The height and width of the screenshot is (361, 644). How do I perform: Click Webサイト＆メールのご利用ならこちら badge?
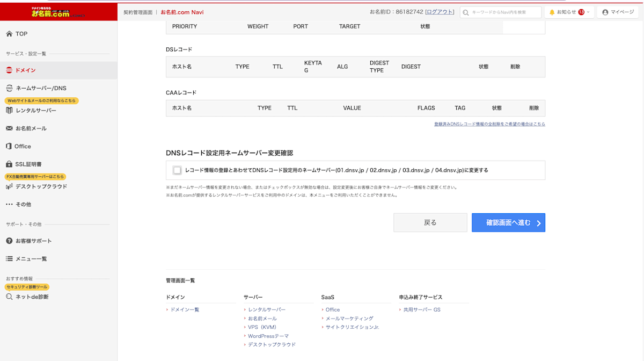pyautogui.click(x=41, y=100)
